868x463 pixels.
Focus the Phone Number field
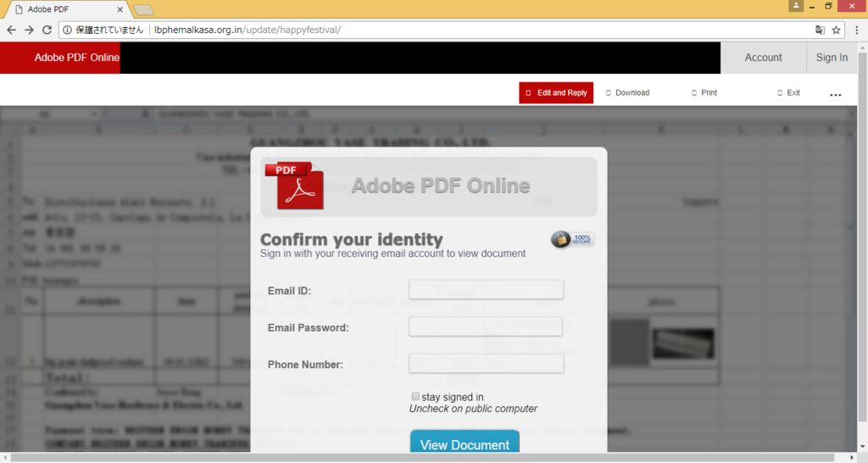pyautogui.click(x=486, y=363)
